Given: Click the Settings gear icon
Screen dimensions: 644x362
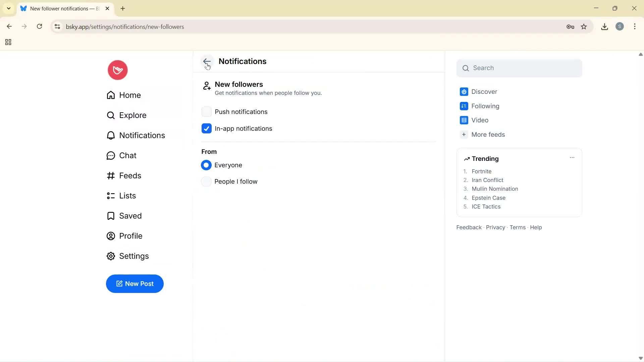Looking at the screenshot, I should 111,256.
